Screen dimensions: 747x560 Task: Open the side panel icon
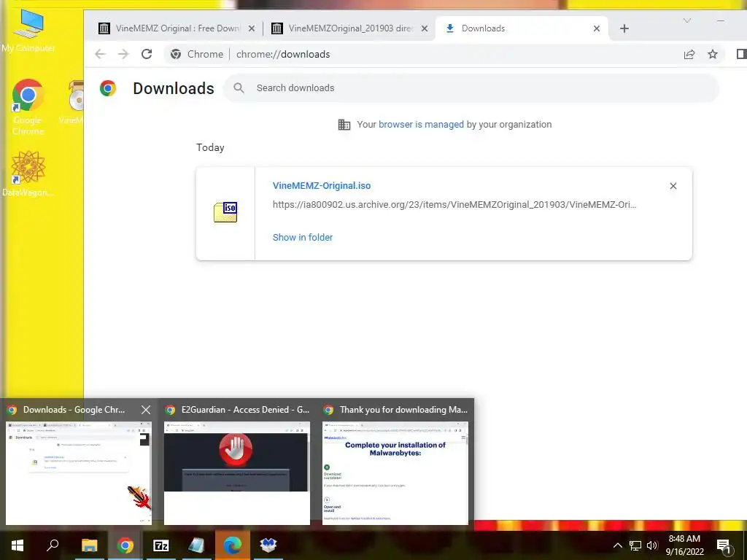tap(741, 54)
